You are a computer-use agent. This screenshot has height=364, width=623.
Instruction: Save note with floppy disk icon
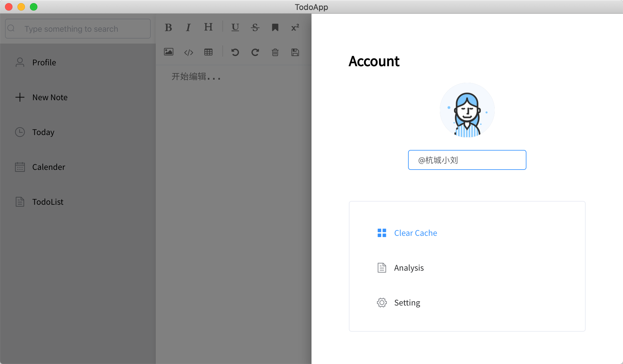tap(295, 52)
